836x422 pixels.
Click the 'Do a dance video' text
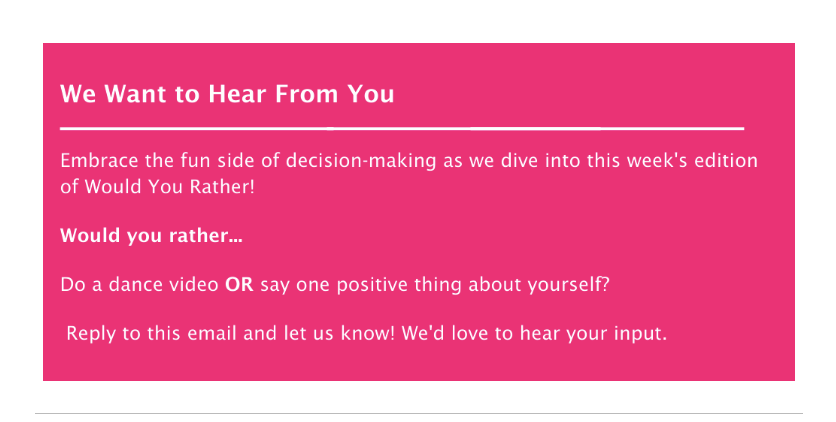139,285
